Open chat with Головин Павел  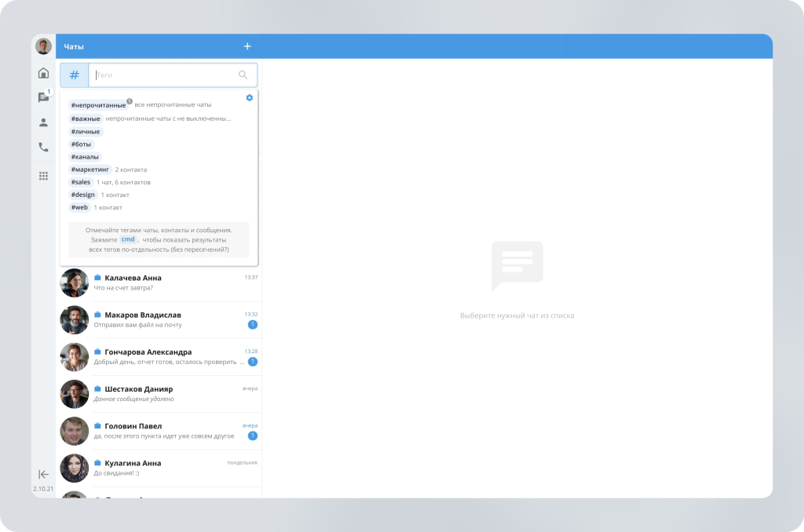(159, 431)
